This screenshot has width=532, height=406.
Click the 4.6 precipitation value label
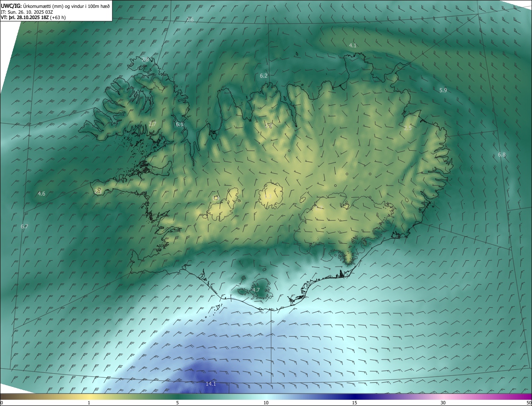tap(41, 193)
